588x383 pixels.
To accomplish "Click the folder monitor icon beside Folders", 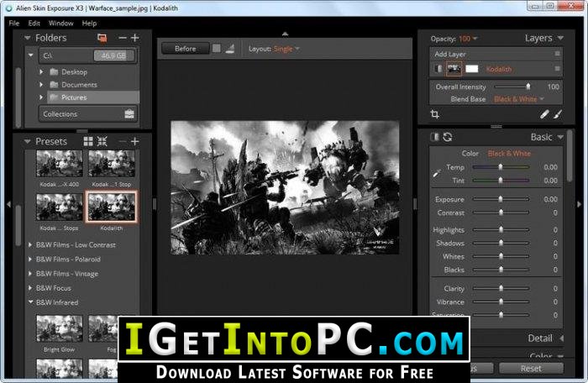I will (102, 38).
